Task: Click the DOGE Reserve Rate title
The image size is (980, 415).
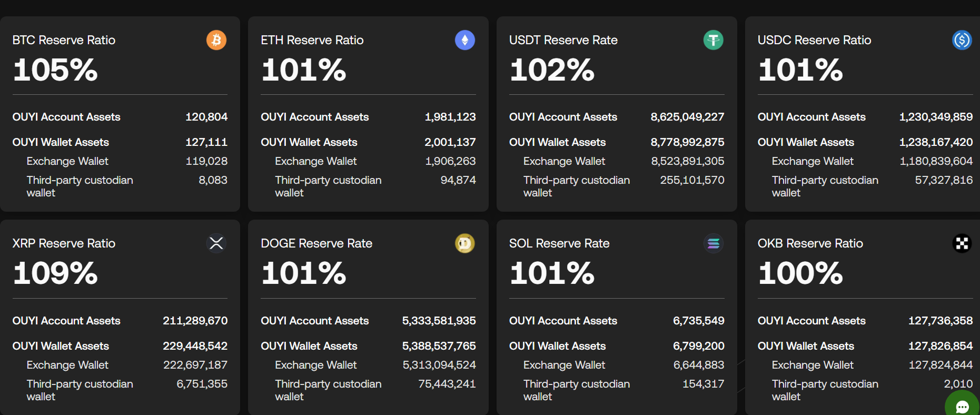Action: pos(316,243)
